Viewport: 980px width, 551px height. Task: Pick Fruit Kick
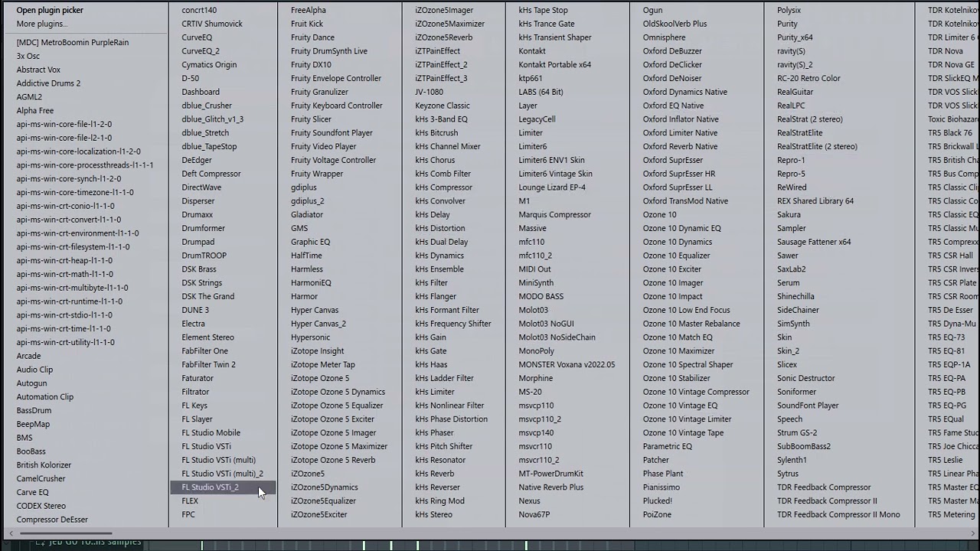[x=307, y=24]
